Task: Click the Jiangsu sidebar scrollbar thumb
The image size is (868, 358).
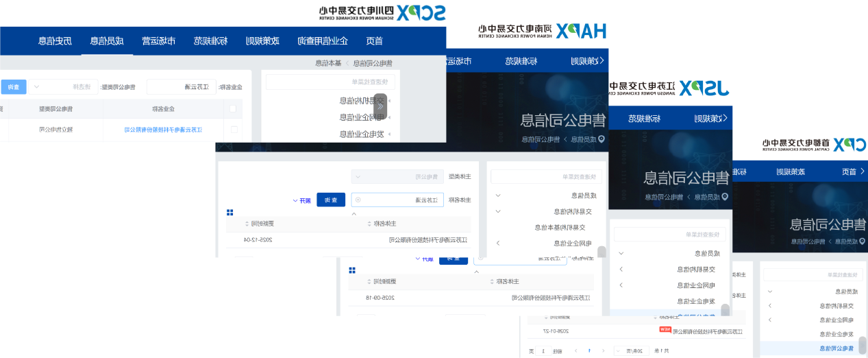Action: [725, 311]
